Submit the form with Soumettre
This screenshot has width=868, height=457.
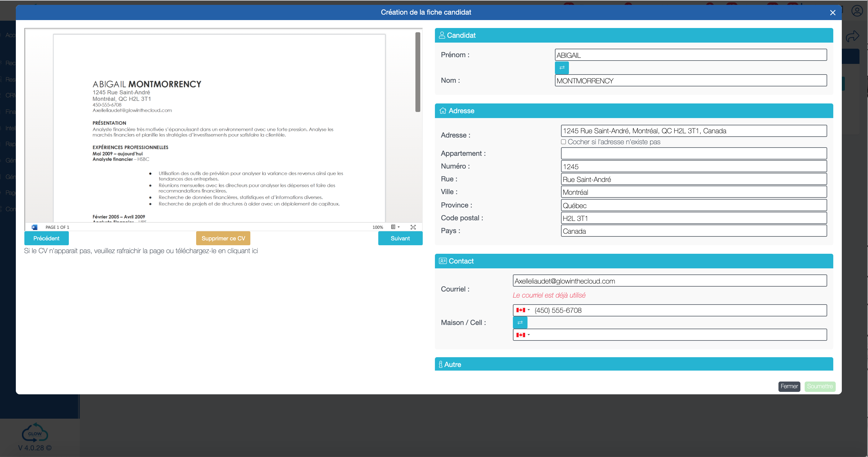(820, 386)
